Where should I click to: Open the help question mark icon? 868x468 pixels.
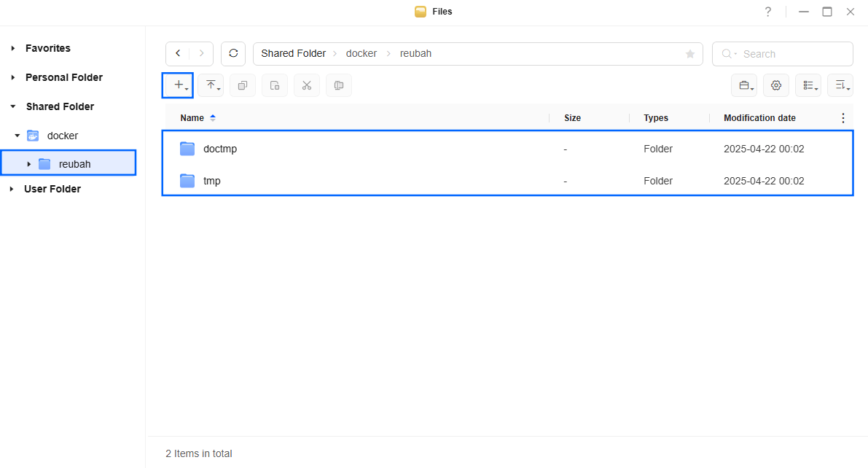pyautogui.click(x=767, y=12)
